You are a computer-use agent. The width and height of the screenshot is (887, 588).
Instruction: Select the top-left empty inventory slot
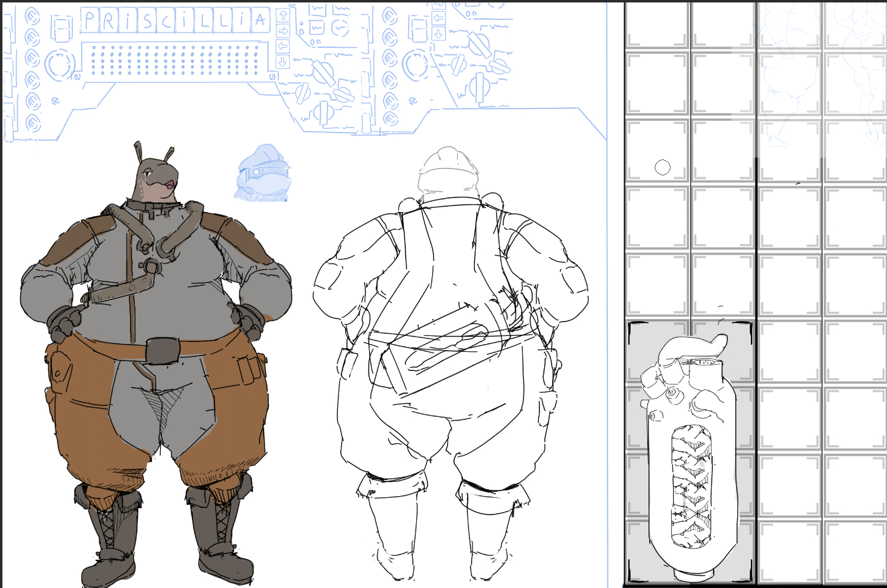(x=657, y=25)
